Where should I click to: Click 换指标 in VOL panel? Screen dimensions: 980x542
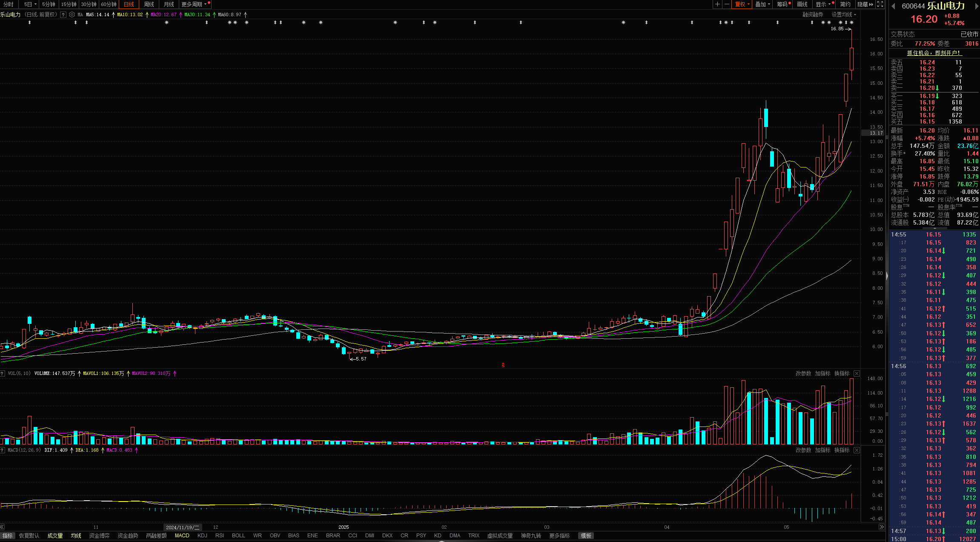(x=842, y=373)
